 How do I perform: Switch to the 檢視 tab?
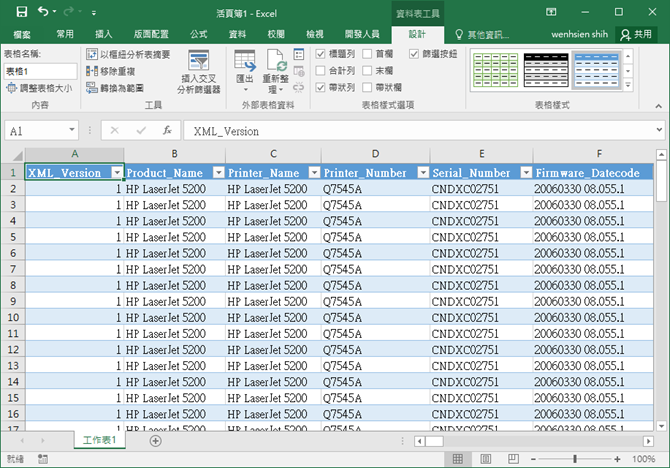tap(315, 34)
